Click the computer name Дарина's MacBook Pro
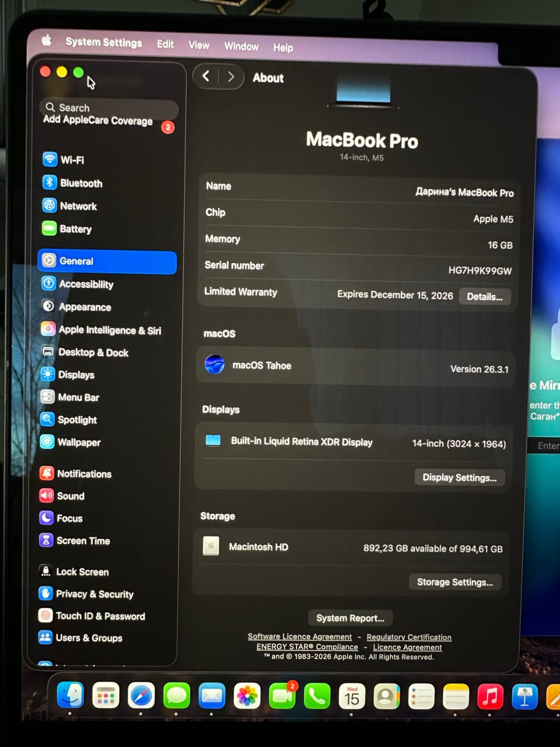The width and height of the screenshot is (560, 747). pyautogui.click(x=465, y=192)
